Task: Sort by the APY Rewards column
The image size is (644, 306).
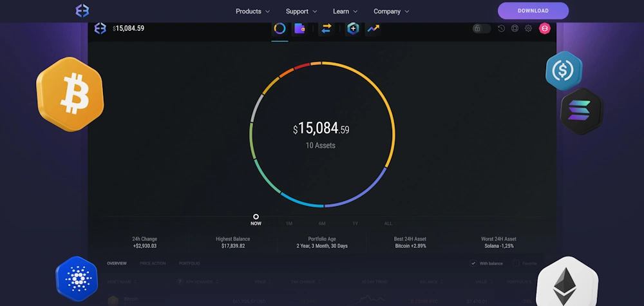Action: pyautogui.click(x=202, y=282)
